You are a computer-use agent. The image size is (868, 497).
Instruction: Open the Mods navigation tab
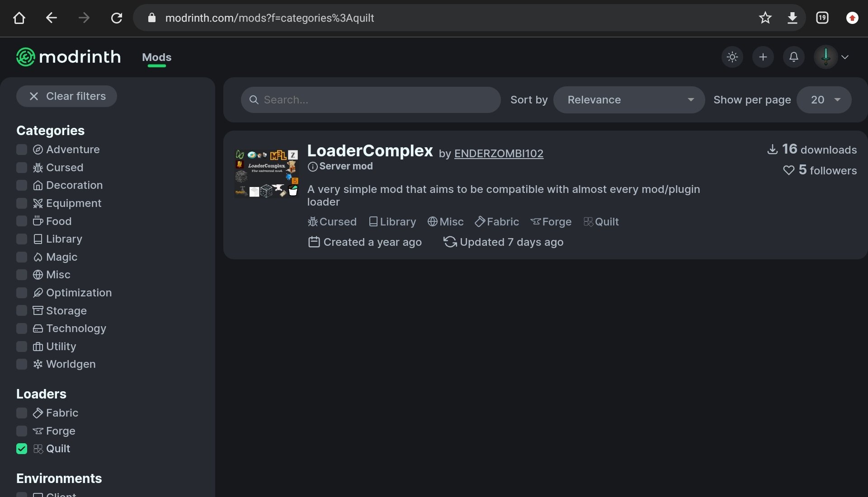(156, 57)
